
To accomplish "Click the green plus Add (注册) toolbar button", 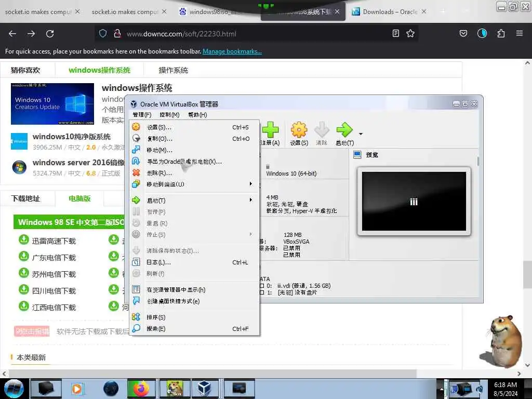I will (270, 134).
